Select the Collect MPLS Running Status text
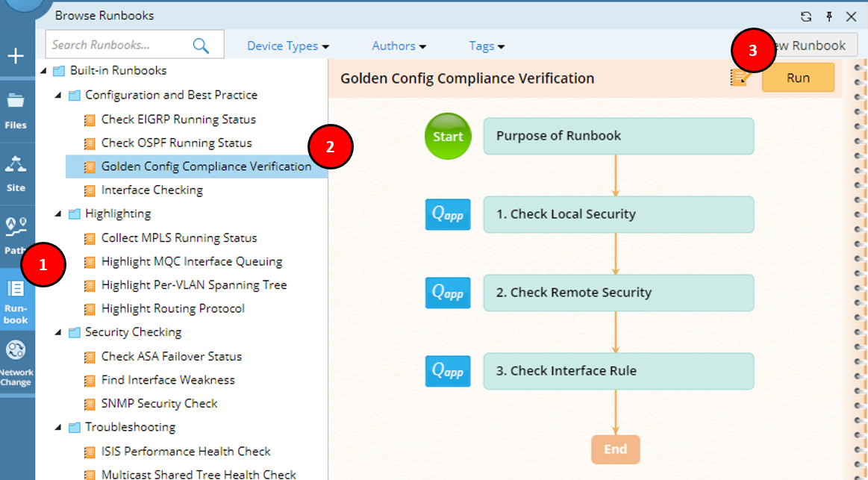 [x=179, y=238]
